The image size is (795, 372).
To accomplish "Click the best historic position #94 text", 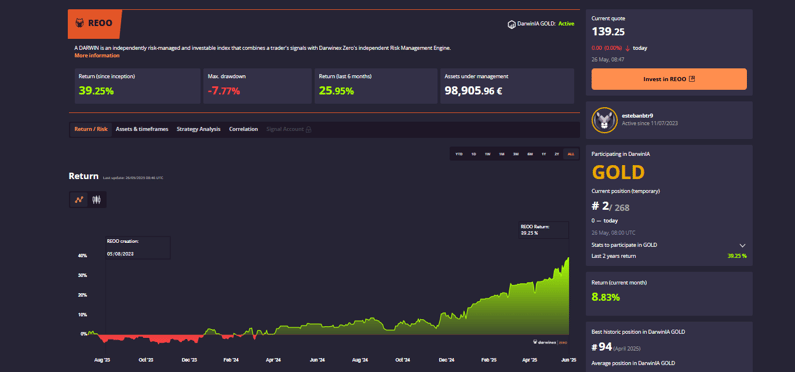I will (602, 347).
